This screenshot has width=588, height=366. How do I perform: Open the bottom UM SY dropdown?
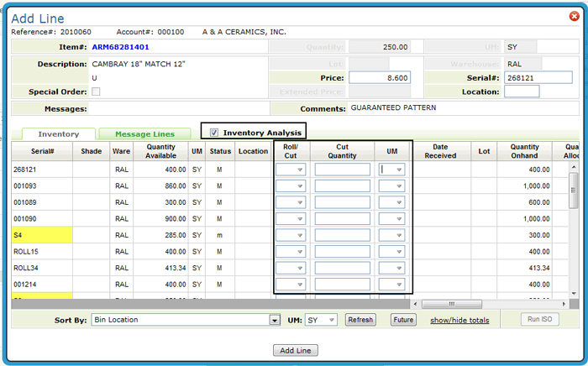(321, 320)
